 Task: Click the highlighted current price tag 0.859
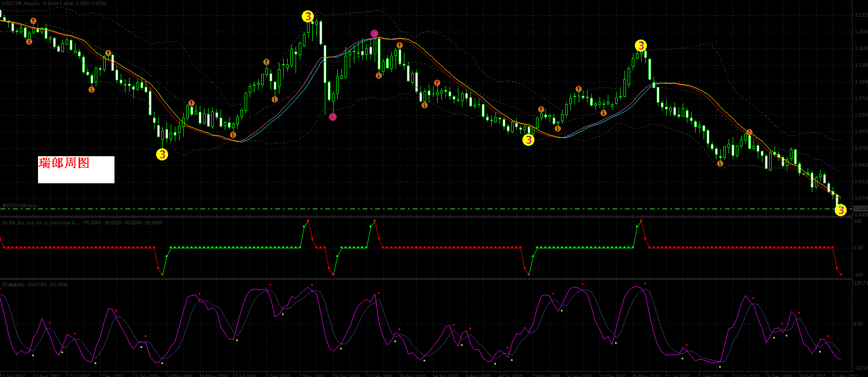pyautogui.click(x=860, y=209)
